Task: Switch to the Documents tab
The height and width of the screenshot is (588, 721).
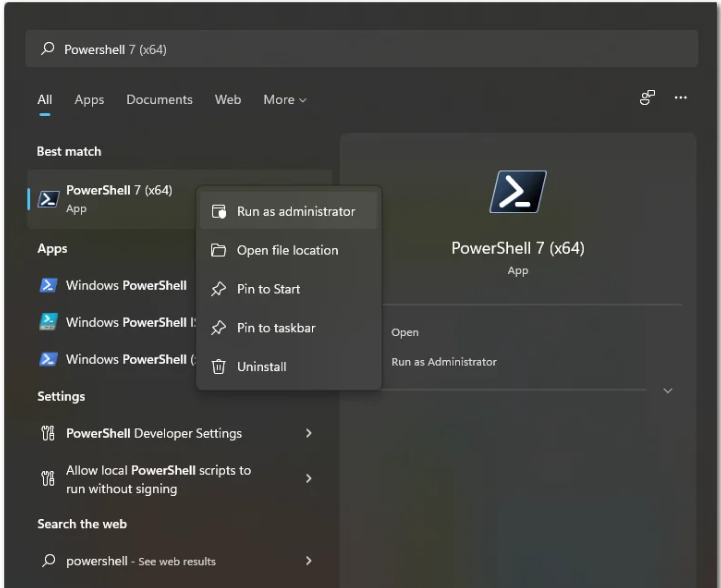Action: 159,100
